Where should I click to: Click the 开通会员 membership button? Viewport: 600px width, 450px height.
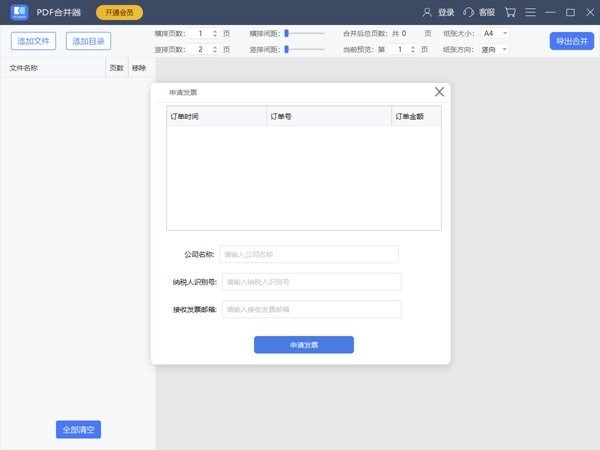pos(119,13)
